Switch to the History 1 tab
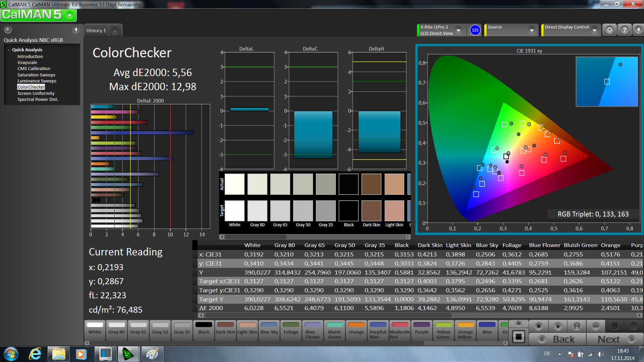 [96, 31]
